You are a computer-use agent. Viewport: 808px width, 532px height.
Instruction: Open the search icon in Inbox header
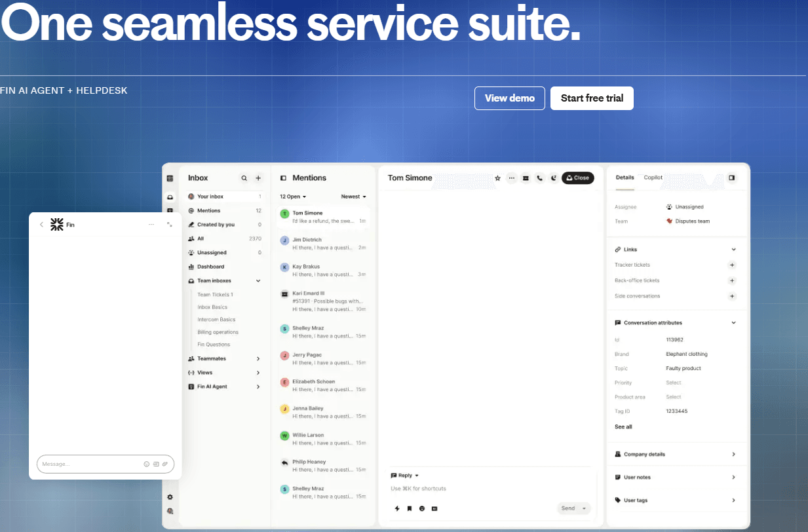(244, 178)
